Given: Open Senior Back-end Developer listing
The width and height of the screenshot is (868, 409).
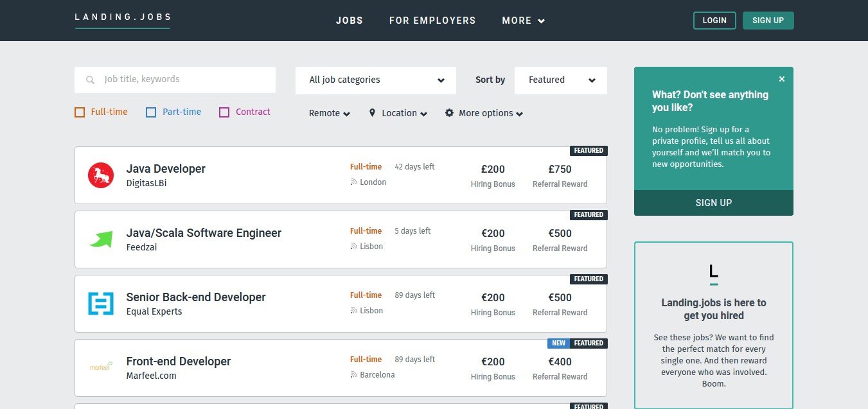Looking at the screenshot, I should (x=196, y=297).
